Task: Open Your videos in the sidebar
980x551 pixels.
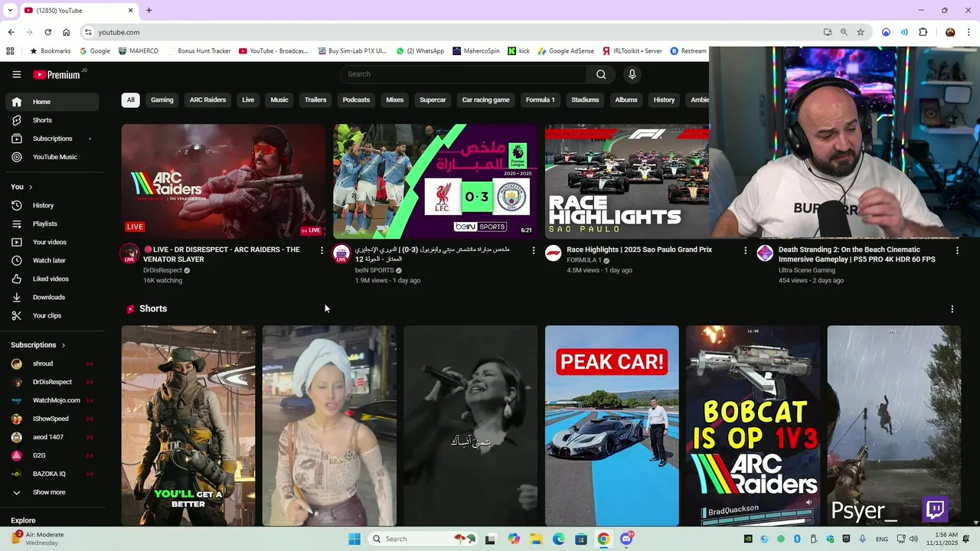Action: pyautogui.click(x=52, y=242)
